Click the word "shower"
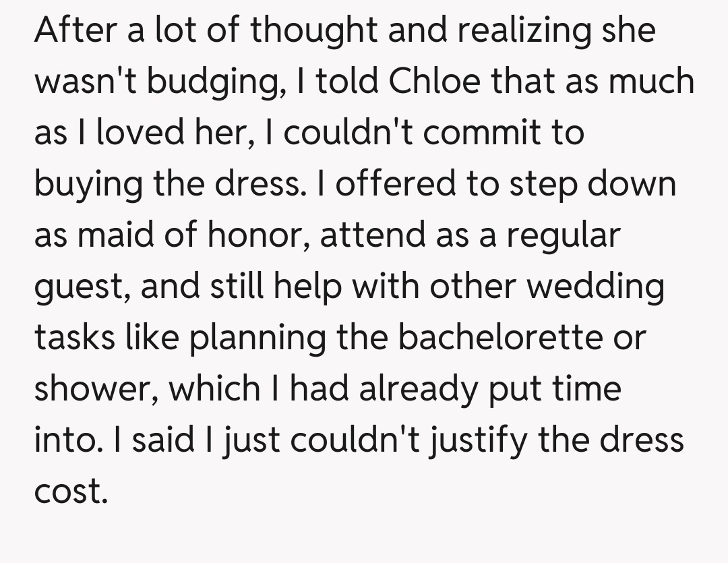The width and height of the screenshot is (728, 563). point(94,389)
